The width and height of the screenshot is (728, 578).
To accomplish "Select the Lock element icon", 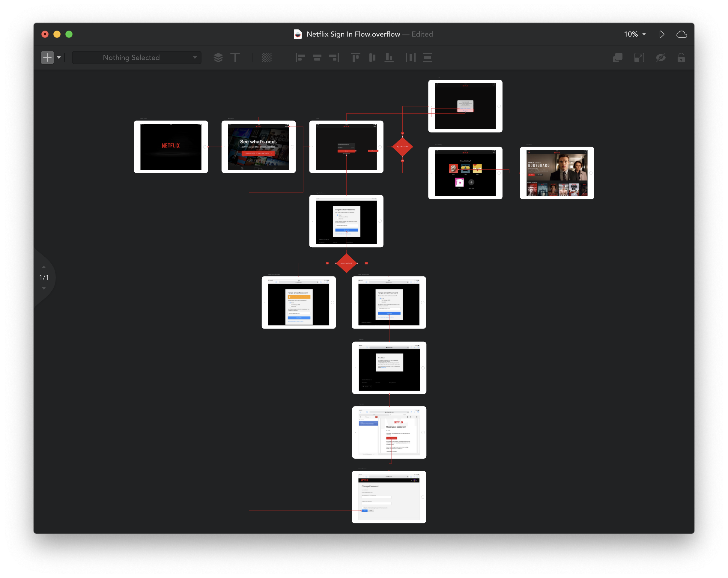I will (681, 57).
